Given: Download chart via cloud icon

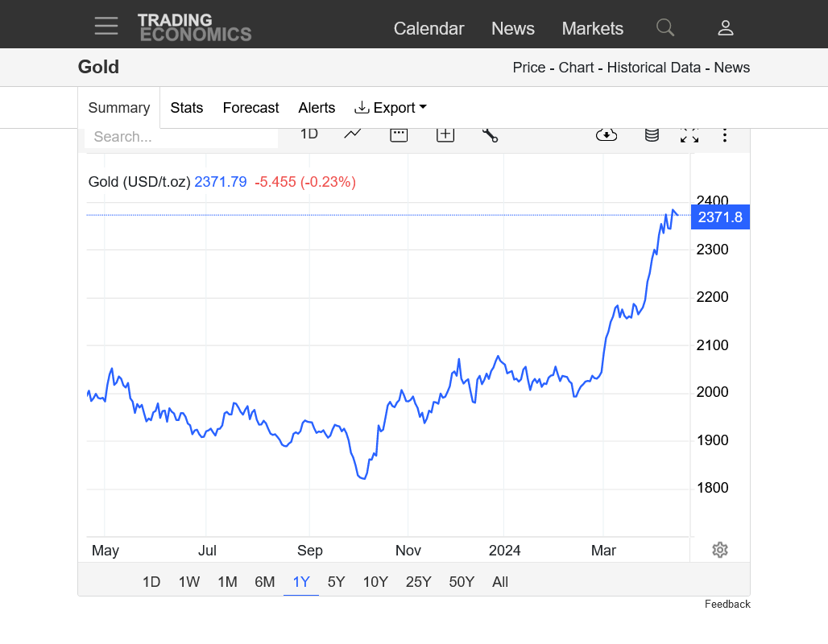Looking at the screenshot, I should click(607, 134).
